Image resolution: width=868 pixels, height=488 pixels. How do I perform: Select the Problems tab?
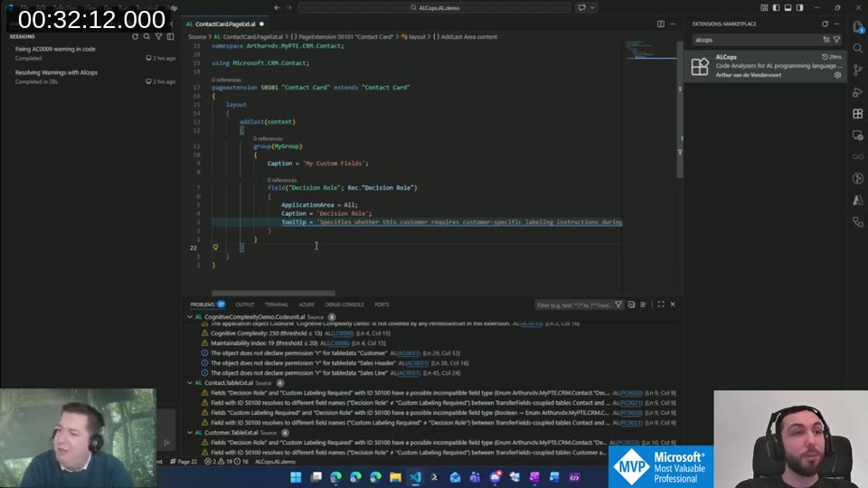(207, 305)
